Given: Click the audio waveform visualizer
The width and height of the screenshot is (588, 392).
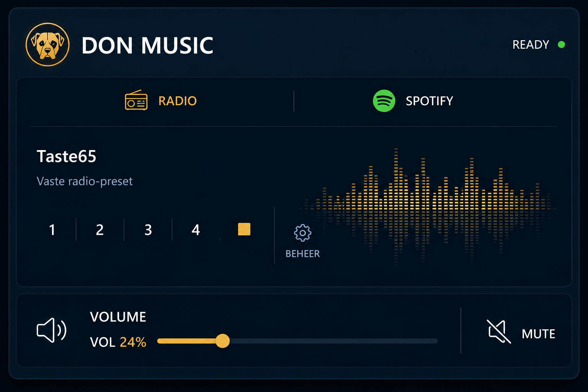Looking at the screenshot, I should tap(428, 207).
